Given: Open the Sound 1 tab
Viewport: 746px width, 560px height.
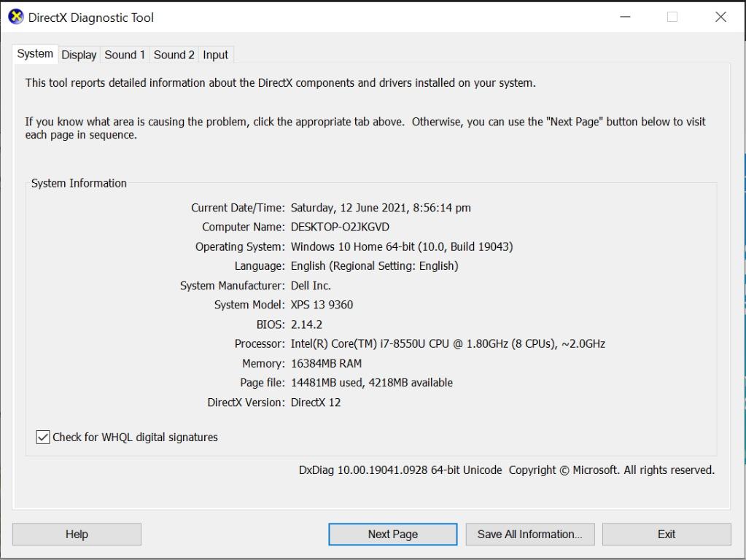Looking at the screenshot, I should pyautogui.click(x=124, y=54).
